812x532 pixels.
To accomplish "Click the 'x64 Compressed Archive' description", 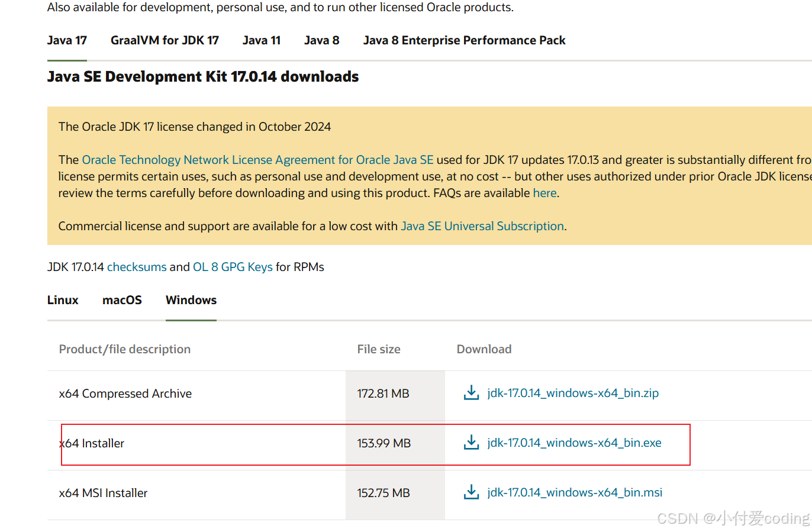I will (125, 394).
